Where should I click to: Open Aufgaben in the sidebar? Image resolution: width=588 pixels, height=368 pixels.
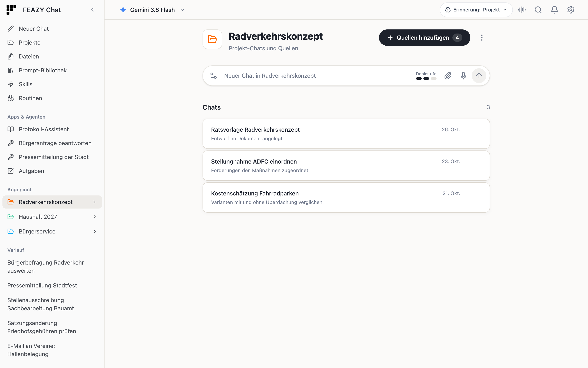tap(52, 171)
